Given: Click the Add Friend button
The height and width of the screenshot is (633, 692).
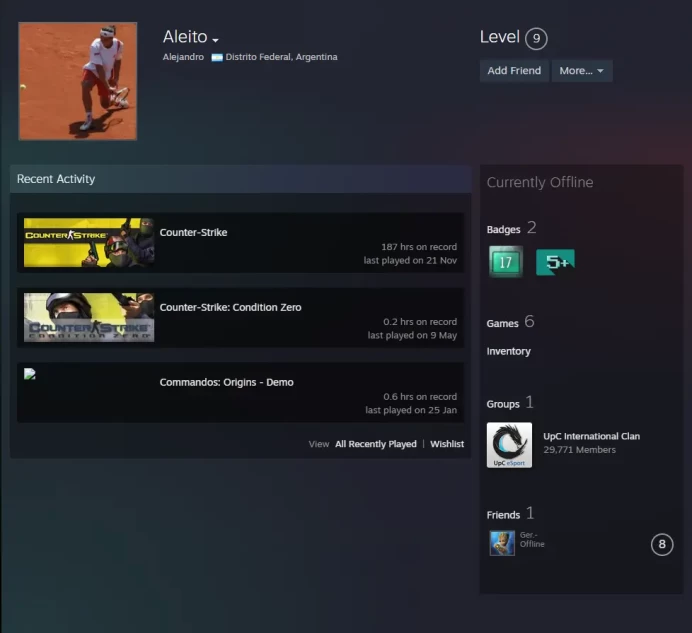Looking at the screenshot, I should pyautogui.click(x=514, y=71).
